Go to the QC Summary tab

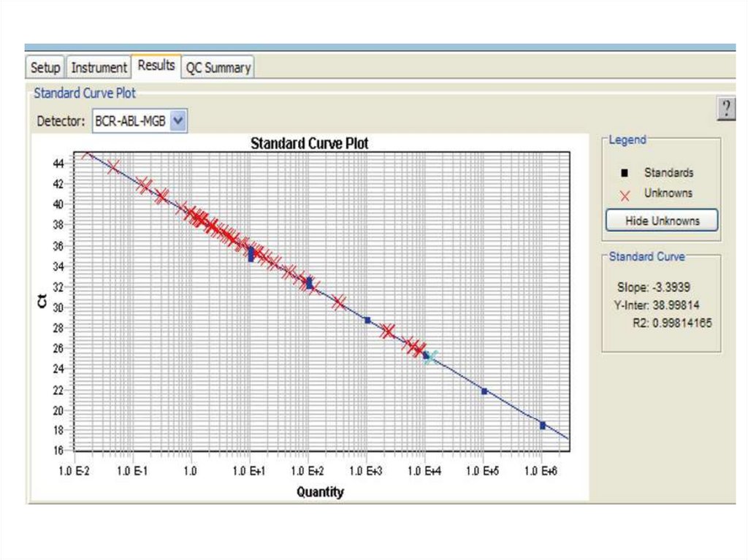tap(218, 68)
